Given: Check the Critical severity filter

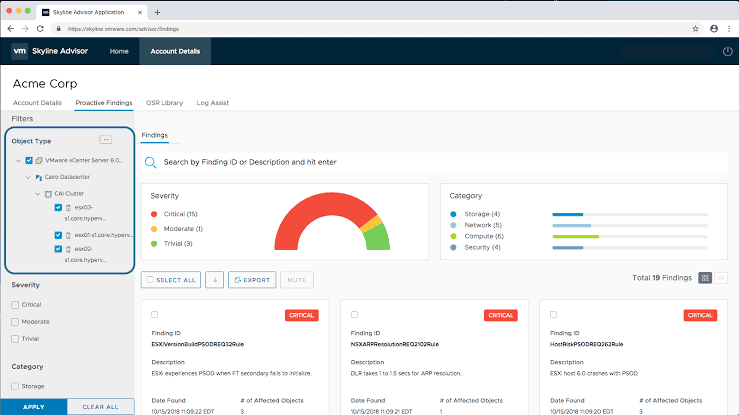Looking at the screenshot, I should coord(15,305).
